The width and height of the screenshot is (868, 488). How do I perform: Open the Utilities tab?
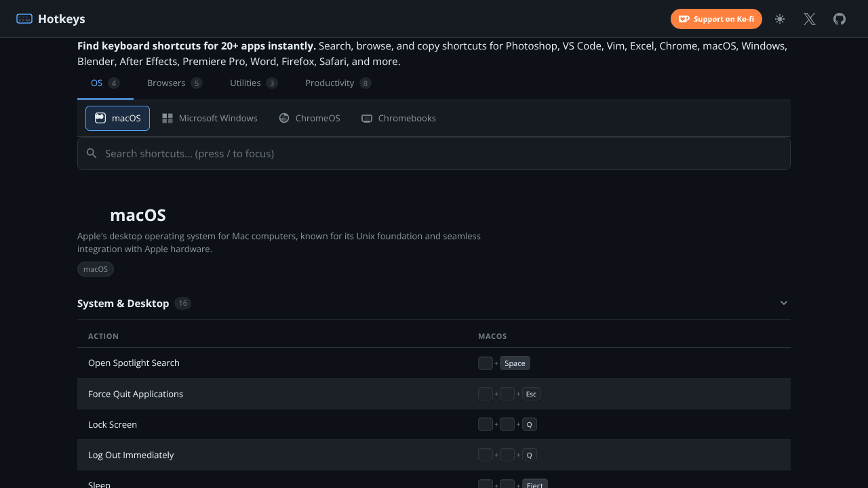point(254,83)
